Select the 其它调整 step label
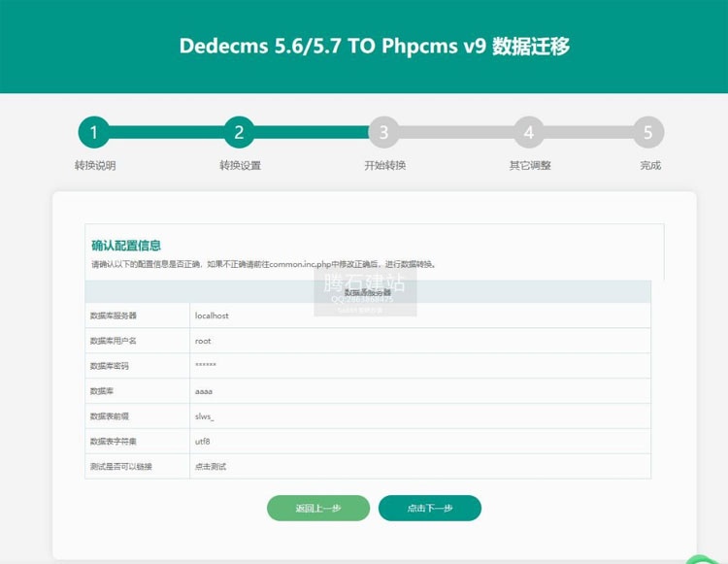 [x=530, y=165]
